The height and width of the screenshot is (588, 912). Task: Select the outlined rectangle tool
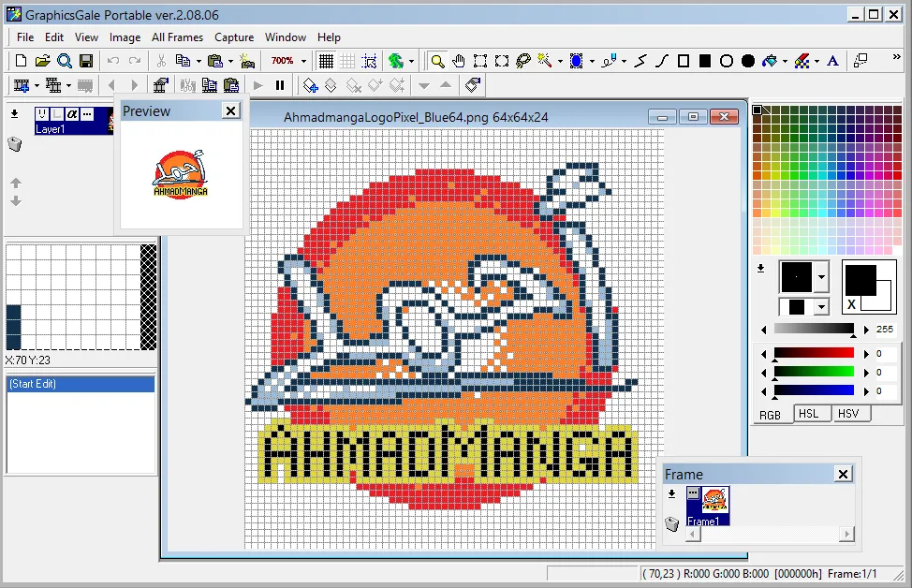(684, 61)
